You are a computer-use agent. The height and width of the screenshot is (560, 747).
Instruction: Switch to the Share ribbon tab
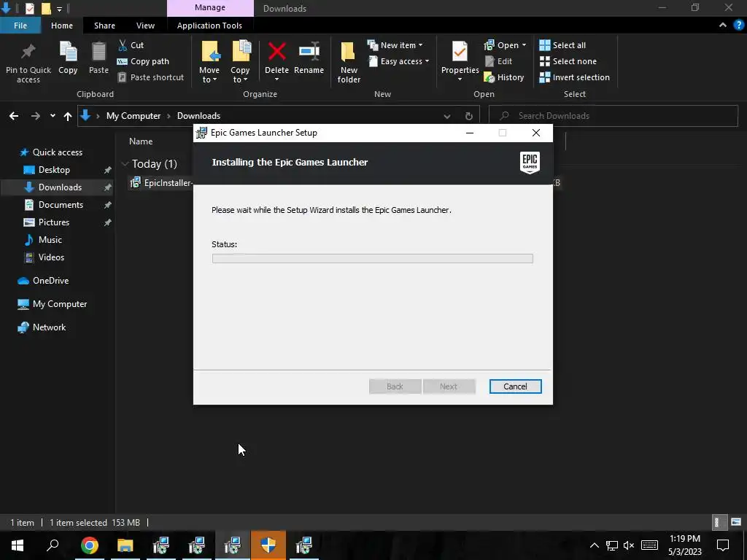pos(104,26)
